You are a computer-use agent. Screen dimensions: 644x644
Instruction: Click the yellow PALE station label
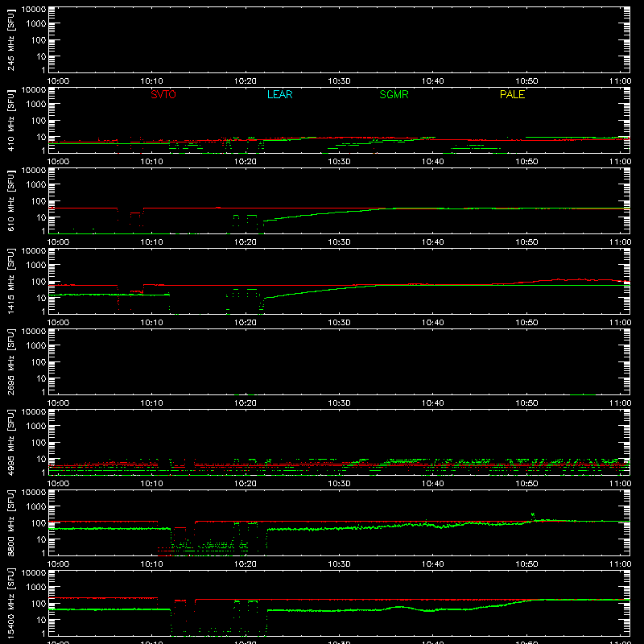(512, 94)
